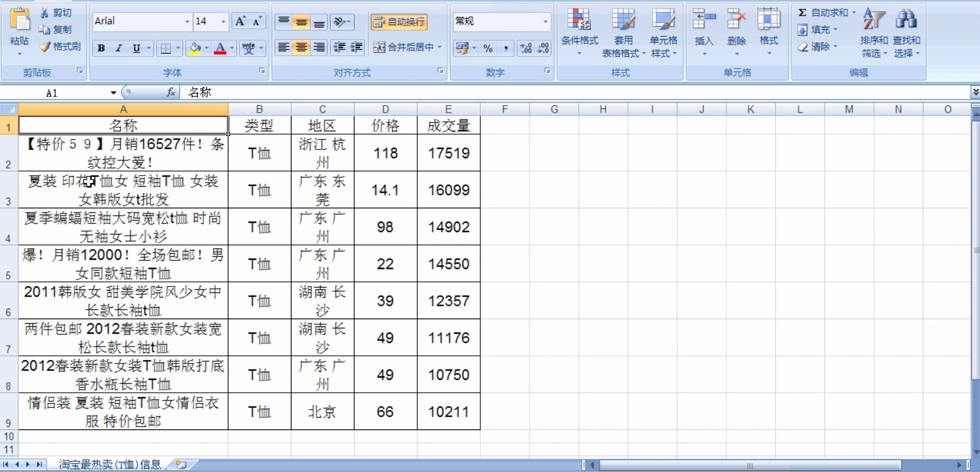Screen dimensions: 980x472
Task: Open the underline style dropdown arrow
Action: (x=149, y=48)
